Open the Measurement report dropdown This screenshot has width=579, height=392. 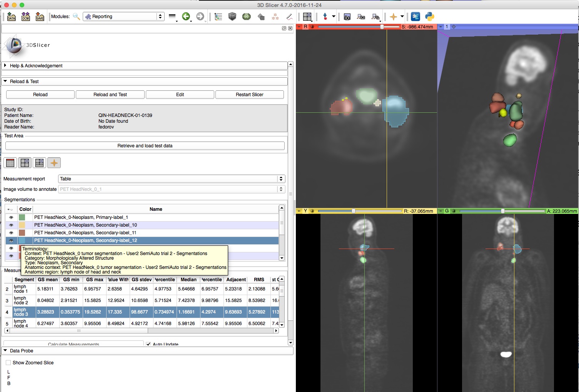click(171, 179)
